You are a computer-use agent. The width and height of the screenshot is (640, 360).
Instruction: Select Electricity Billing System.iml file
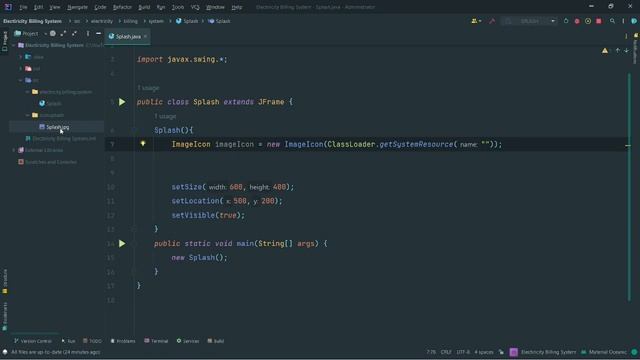point(60,139)
